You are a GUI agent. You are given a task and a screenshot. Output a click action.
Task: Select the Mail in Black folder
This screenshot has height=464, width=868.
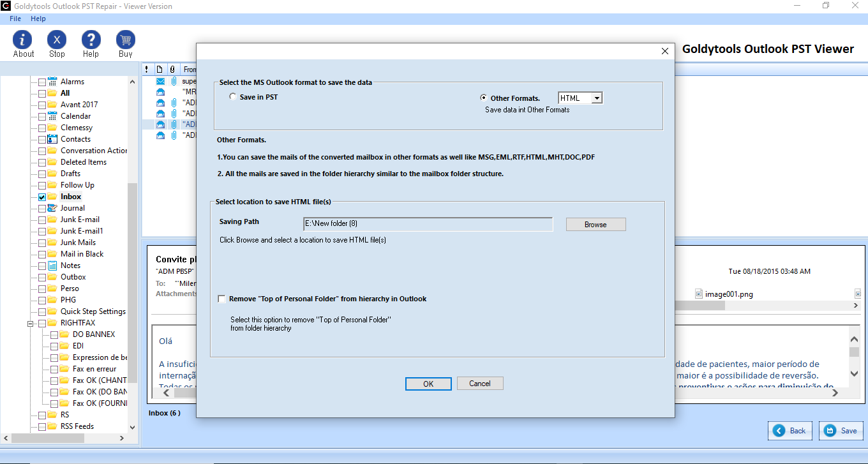[82, 254]
